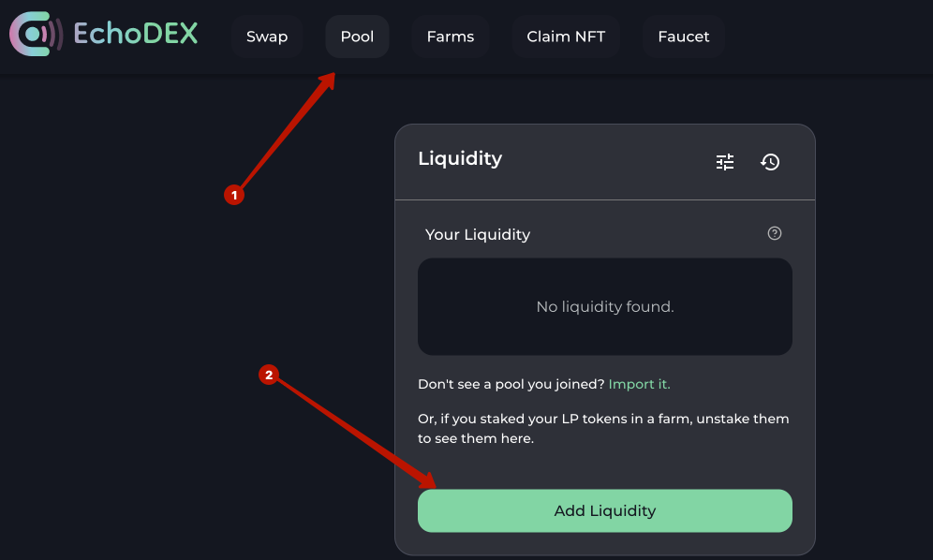Switch to Claim NFT section
Viewport: 933px width, 560px height.
[566, 37]
